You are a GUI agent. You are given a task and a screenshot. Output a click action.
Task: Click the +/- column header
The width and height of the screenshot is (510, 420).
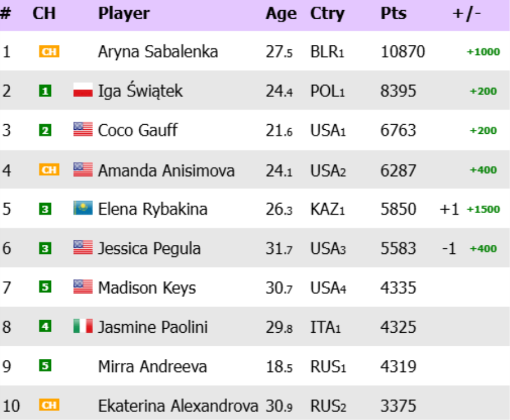(466, 14)
